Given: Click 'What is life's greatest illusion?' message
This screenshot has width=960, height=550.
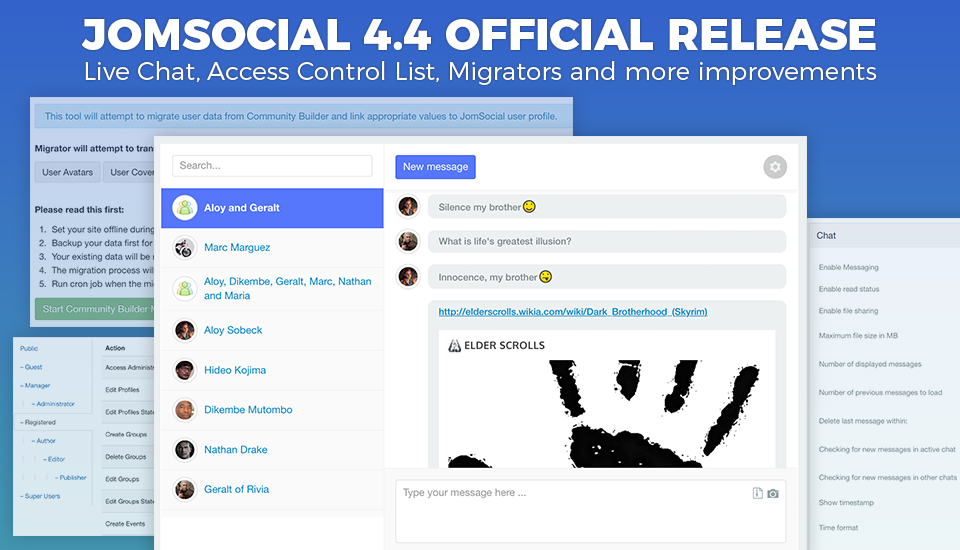Looking at the screenshot, I should click(x=607, y=241).
